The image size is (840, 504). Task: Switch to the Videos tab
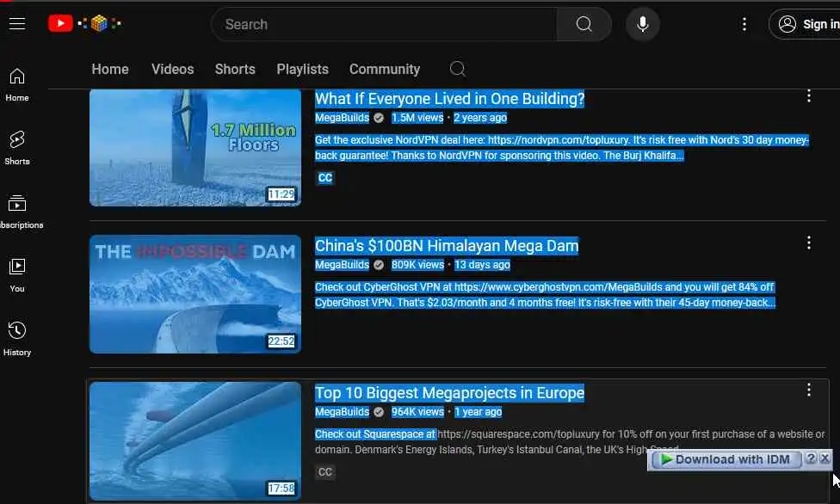tap(172, 69)
